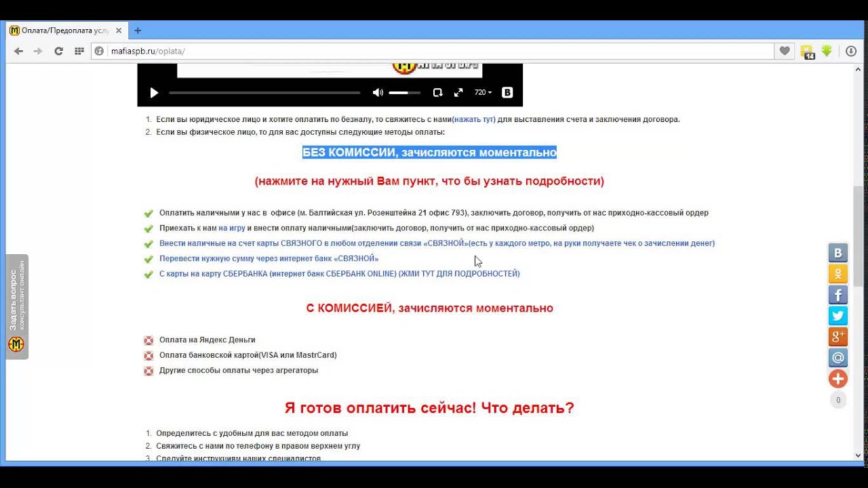The image size is (868, 488).
Task: Open browser downloads button
Action: [850, 52]
